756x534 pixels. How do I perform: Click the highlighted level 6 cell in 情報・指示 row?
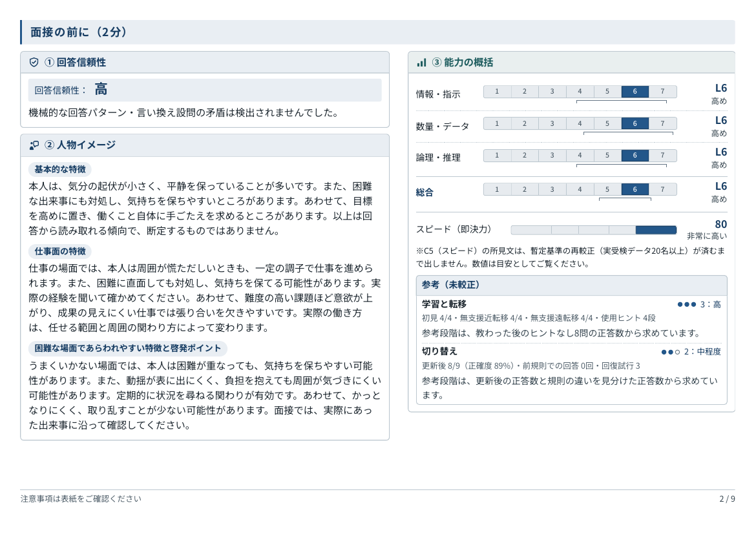(635, 92)
